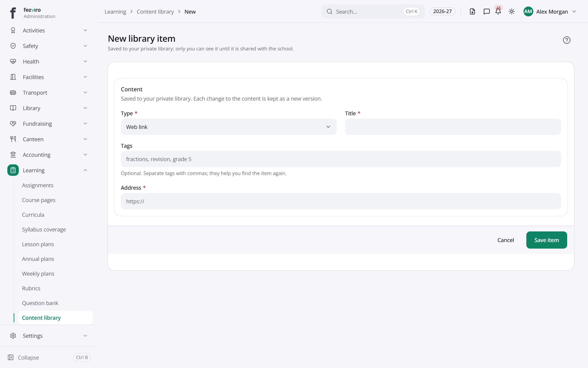Expand the Accounting menu chevron
Screen dimensions: 588x368
coord(85,155)
